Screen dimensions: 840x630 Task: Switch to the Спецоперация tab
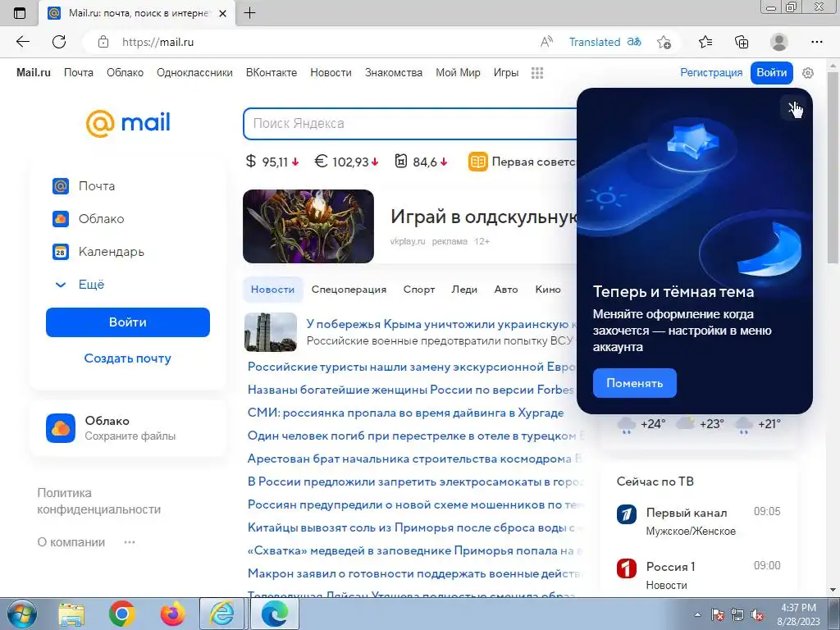click(x=349, y=290)
